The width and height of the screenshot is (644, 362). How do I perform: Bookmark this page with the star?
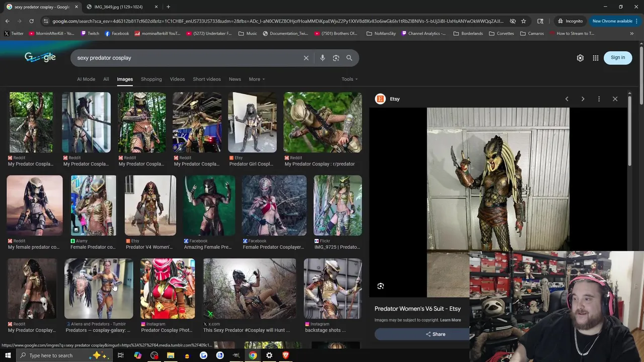coord(523,21)
